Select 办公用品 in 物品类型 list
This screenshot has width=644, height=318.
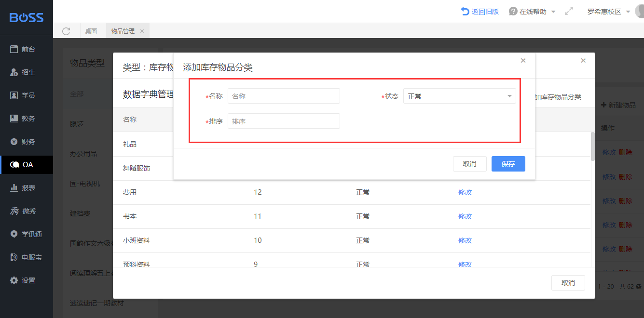[x=83, y=154]
